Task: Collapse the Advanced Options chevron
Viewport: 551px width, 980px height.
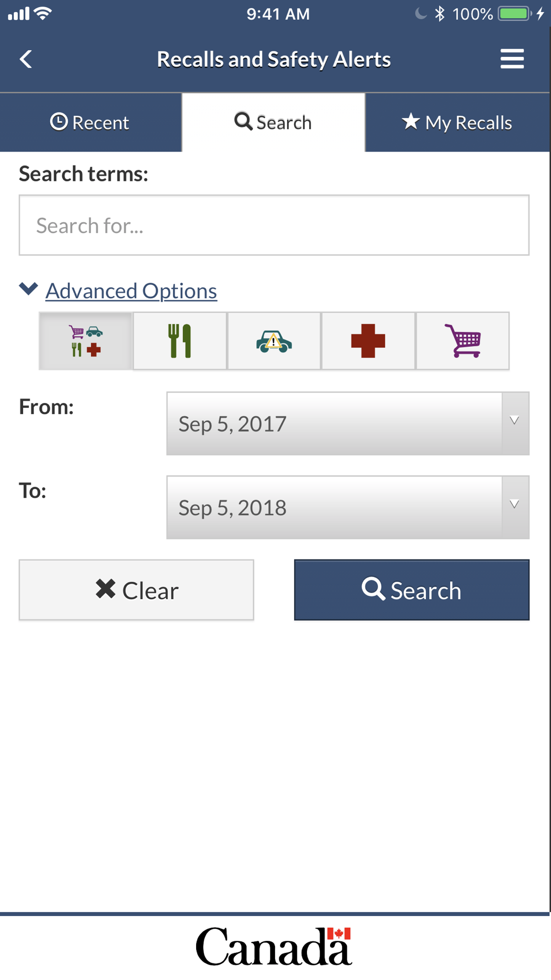Action: pos(29,289)
